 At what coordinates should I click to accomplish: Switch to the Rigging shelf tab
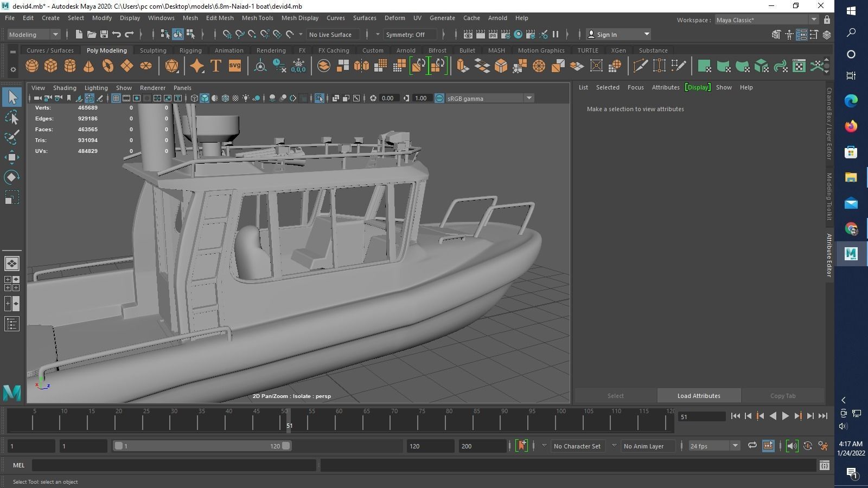190,50
